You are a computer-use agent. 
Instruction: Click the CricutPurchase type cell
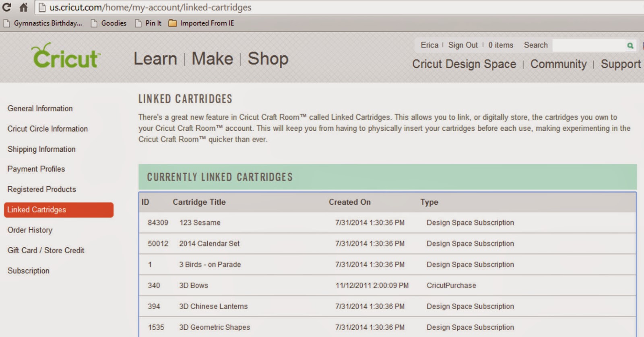click(x=451, y=286)
